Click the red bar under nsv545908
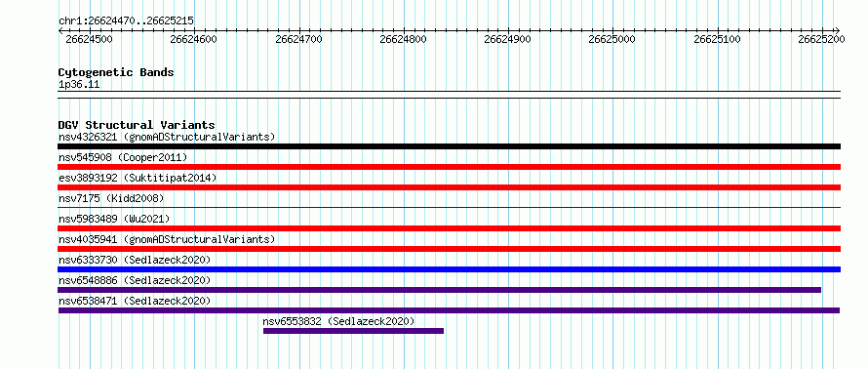The image size is (868, 369). point(449,167)
